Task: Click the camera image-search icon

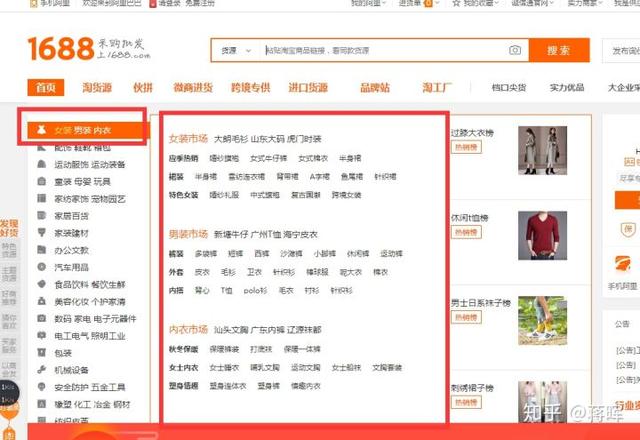Action: pos(515,50)
